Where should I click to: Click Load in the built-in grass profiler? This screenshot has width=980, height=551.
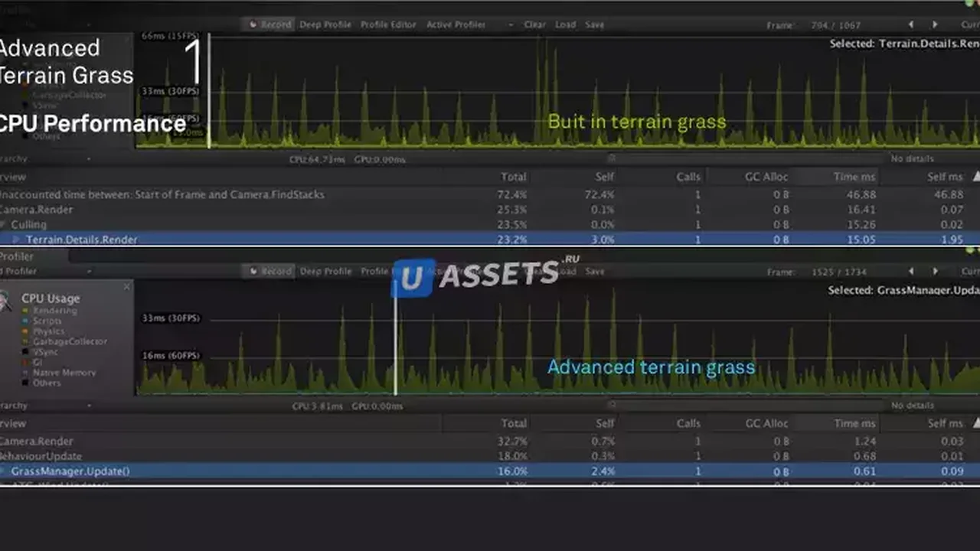tap(565, 24)
